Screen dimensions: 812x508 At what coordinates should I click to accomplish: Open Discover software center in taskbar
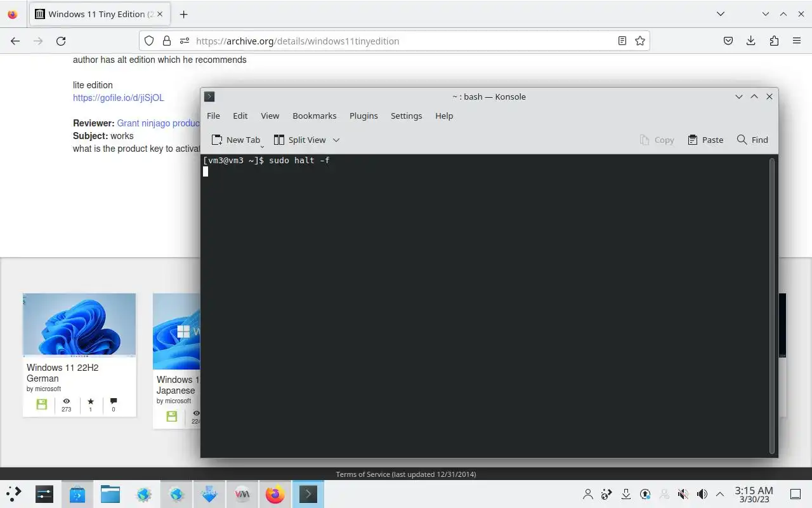tap(77, 494)
